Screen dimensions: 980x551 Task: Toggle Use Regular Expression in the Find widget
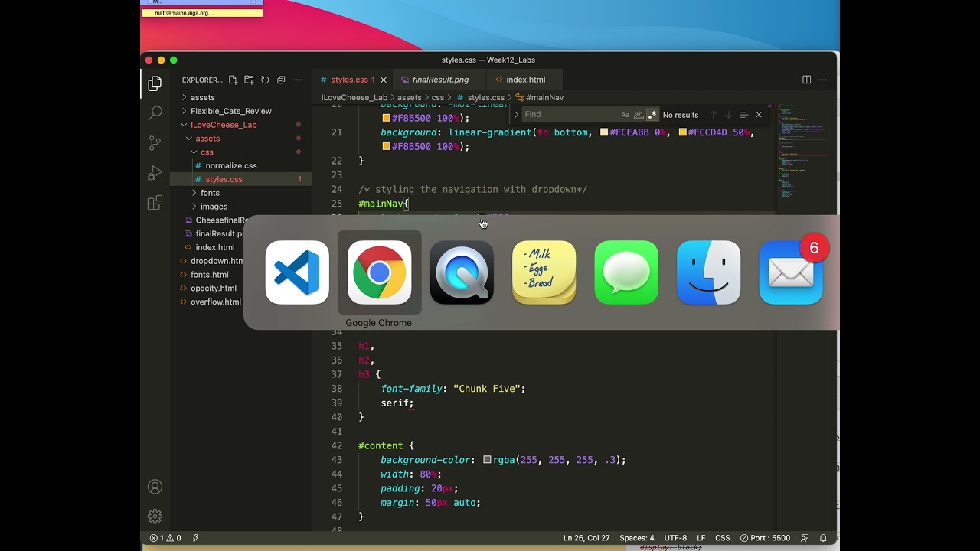[x=652, y=115]
